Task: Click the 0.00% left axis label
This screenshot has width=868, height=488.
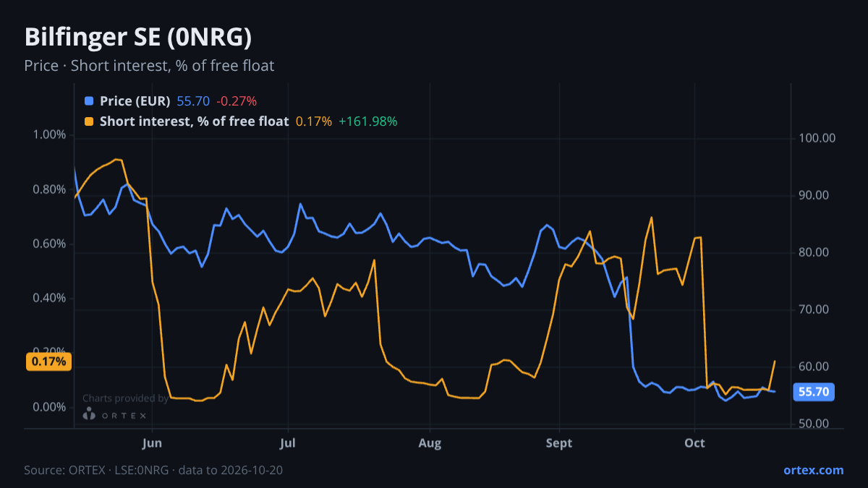Action: coord(50,407)
